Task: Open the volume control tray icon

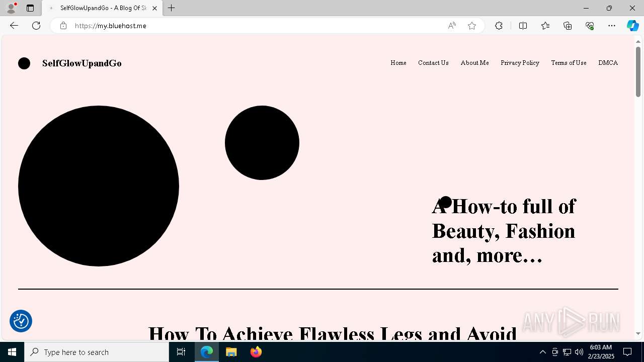Action: (x=579, y=352)
